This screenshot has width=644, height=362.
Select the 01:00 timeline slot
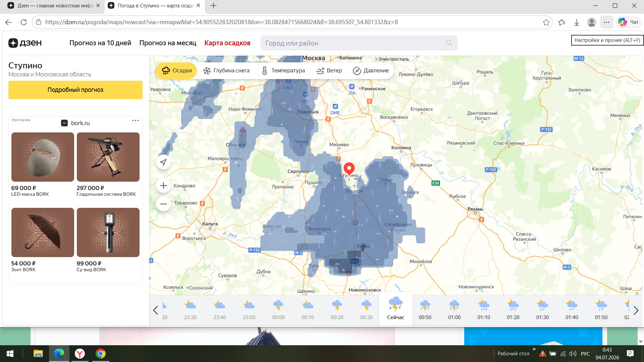(x=454, y=310)
